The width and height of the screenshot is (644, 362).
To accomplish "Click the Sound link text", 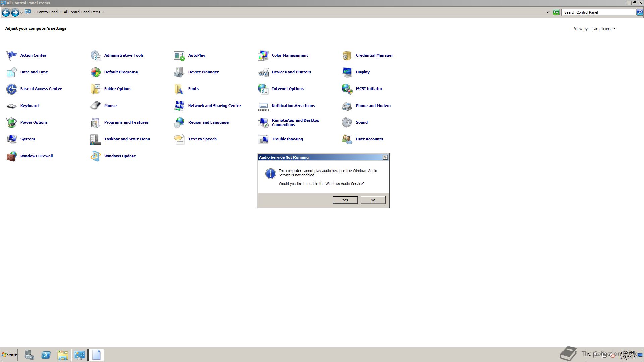I will click(x=362, y=122).
